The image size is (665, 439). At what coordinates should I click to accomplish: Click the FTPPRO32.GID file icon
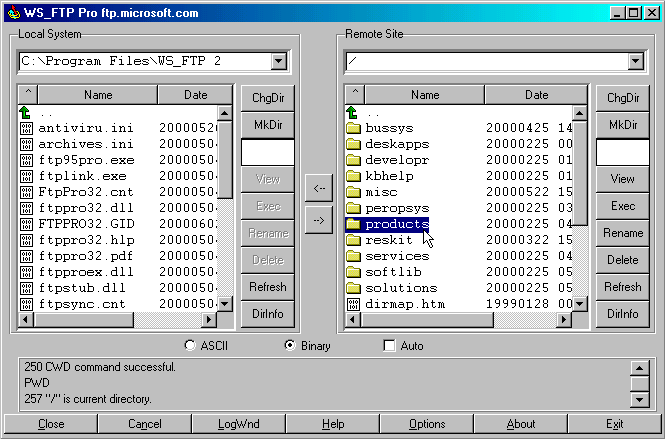pos(26,224)
